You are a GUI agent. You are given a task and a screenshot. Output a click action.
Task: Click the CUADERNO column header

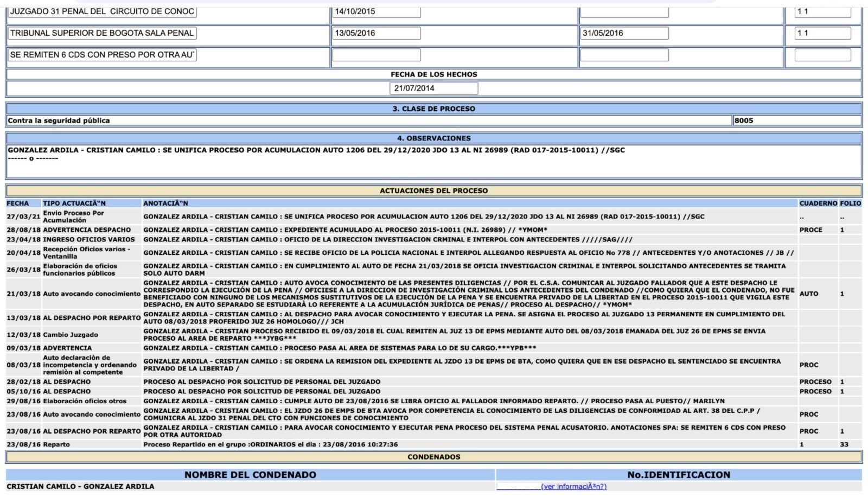pos(818,203)
